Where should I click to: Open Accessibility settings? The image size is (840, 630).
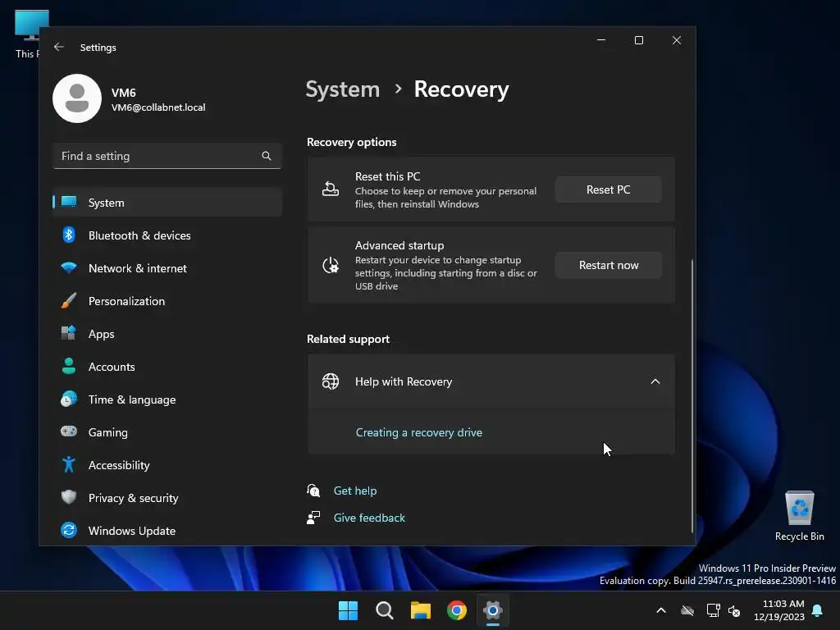point(167,465)
